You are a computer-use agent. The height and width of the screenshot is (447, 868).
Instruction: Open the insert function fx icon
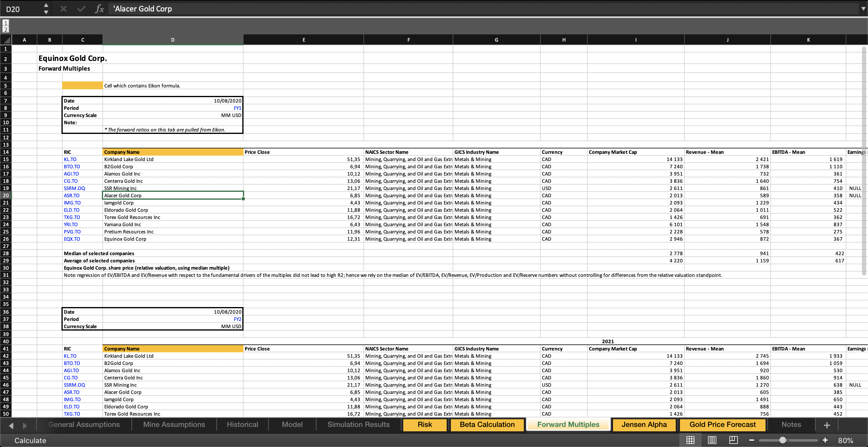99,9
